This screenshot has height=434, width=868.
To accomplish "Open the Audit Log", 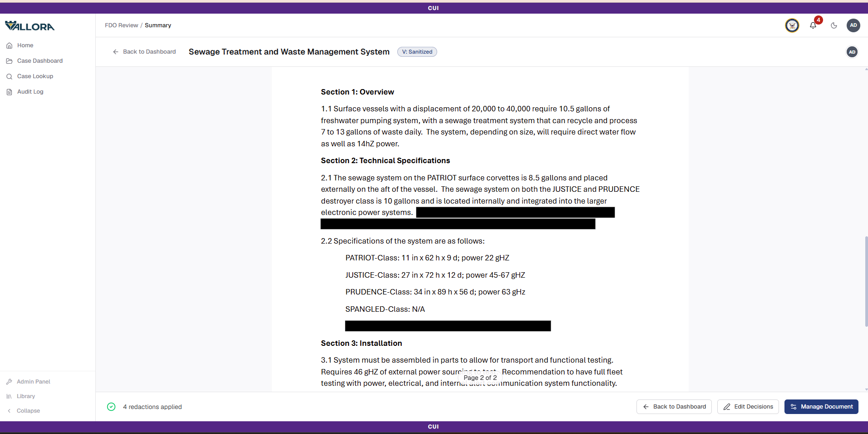I will (x=30, y=92).
